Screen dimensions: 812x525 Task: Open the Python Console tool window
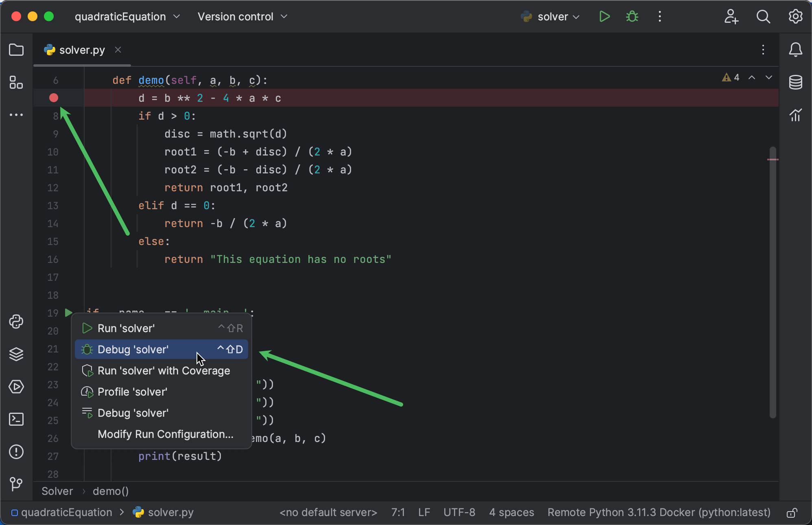point(16,322)
